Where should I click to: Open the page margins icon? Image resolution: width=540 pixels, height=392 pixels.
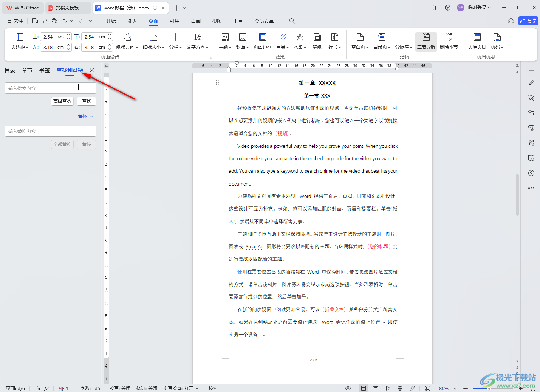20,37
